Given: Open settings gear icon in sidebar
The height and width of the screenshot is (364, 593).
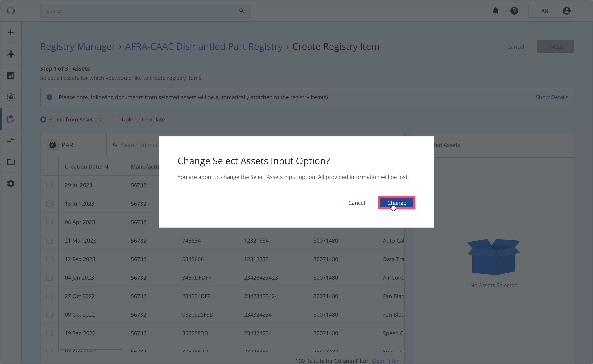Looking at the screenshot, I should point(11,184).
